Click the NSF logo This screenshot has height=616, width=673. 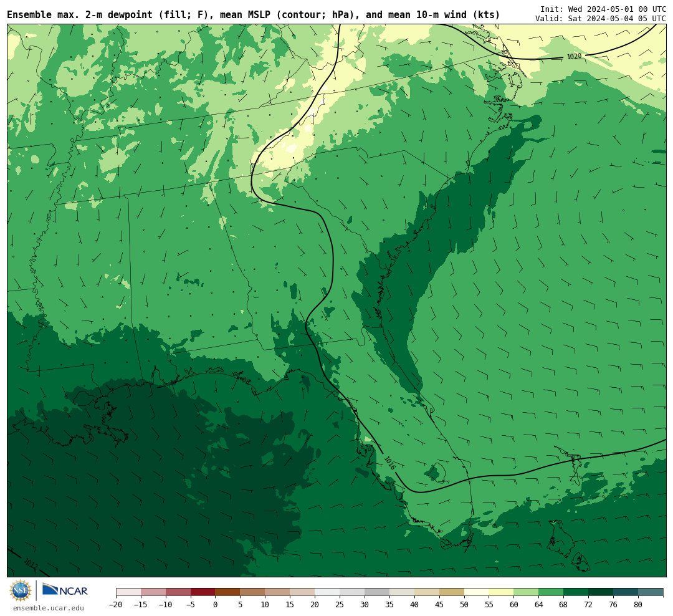[21, 590]
